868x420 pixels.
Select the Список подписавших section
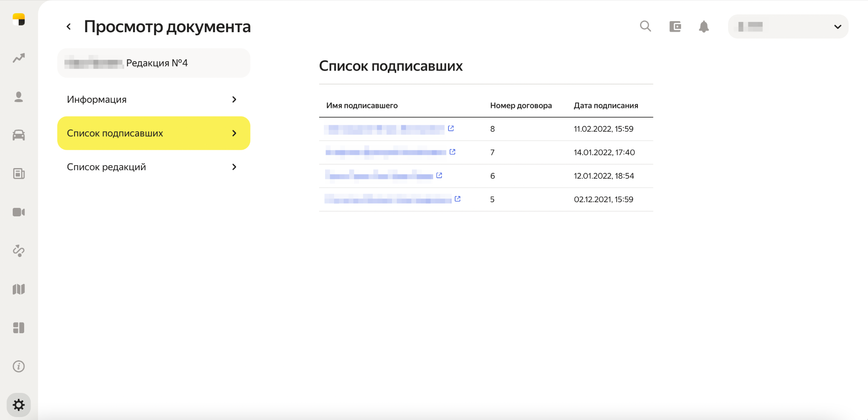[x=154, y=133]
